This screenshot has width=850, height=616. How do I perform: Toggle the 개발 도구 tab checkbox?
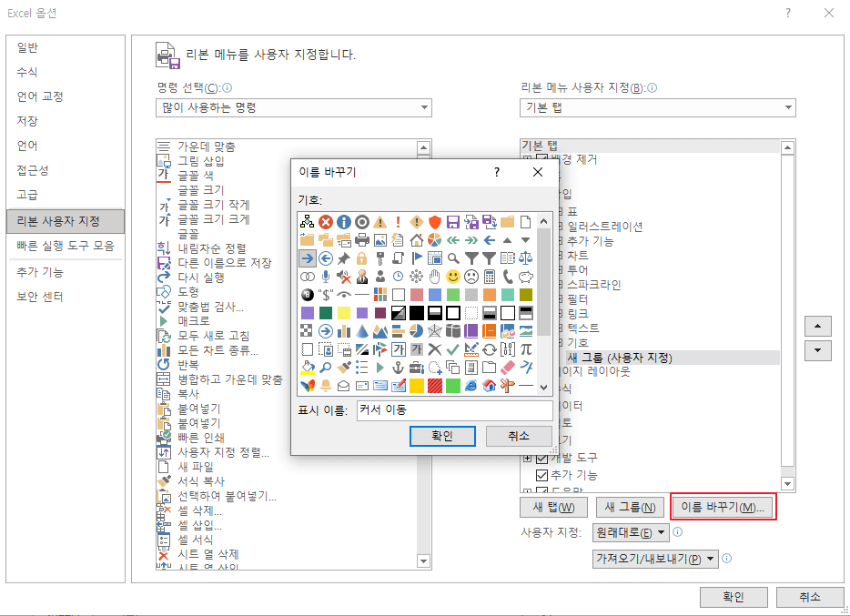click(541, 459)
